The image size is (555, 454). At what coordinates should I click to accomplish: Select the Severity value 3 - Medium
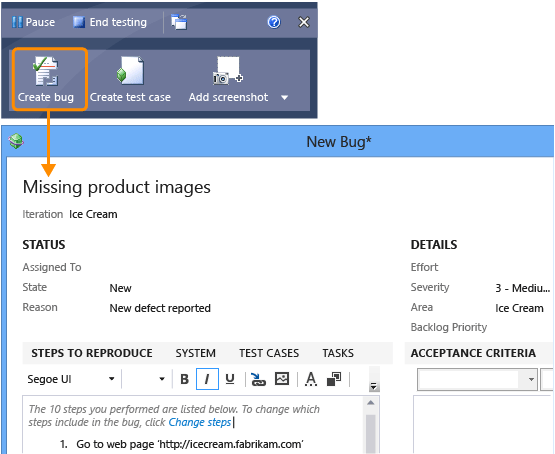[x=522, y=288]
